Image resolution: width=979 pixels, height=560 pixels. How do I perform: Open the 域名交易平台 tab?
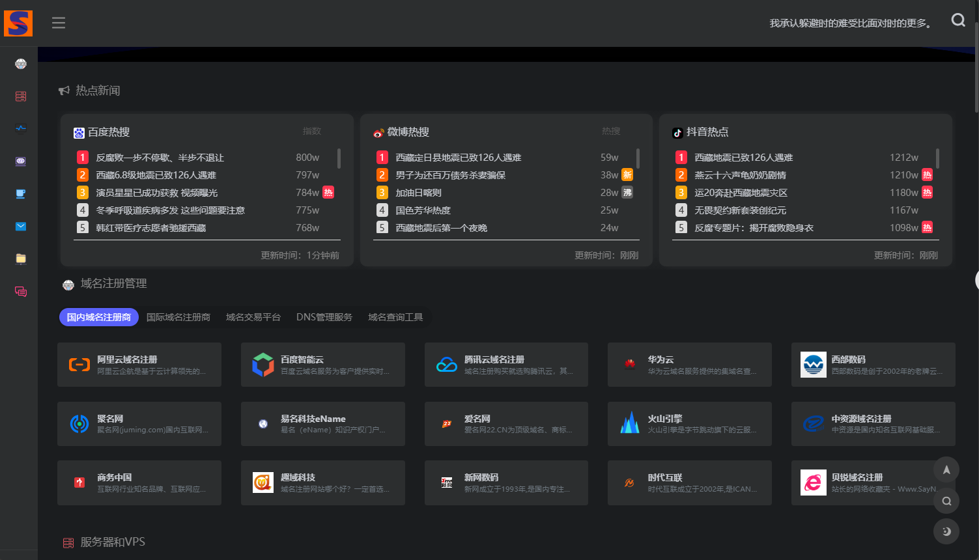[253, 317]
